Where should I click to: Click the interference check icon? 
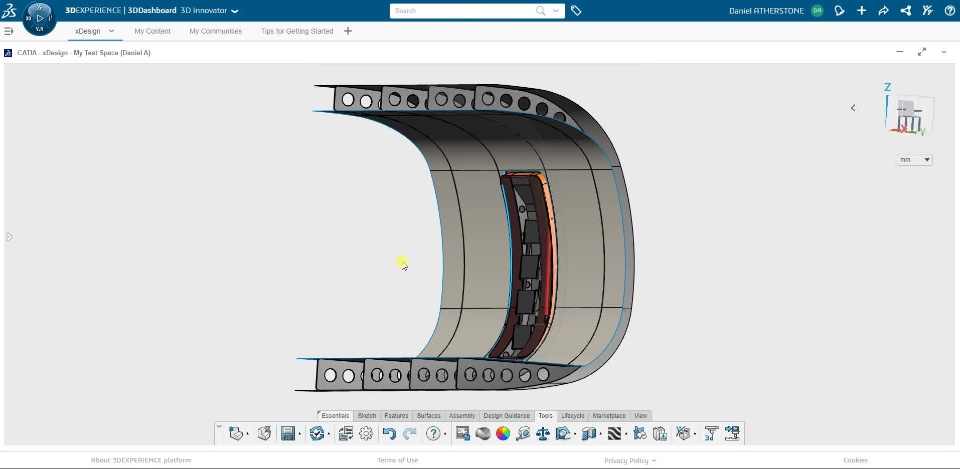point(640,433)
